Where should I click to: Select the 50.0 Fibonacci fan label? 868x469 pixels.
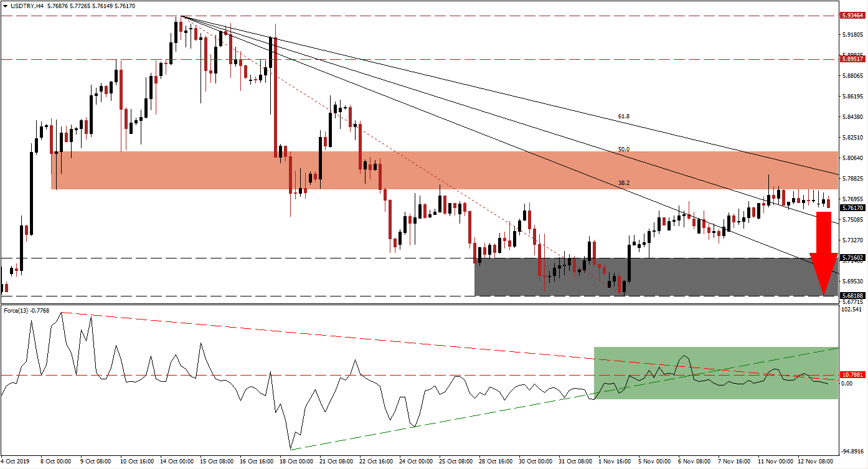tap(624, 149)
